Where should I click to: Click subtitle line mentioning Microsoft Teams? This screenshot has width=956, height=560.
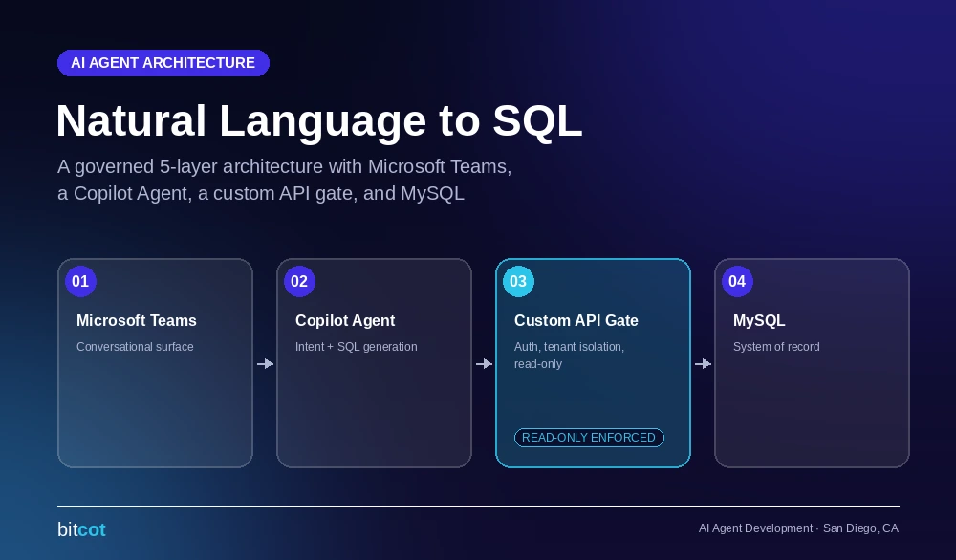[284, 166]
